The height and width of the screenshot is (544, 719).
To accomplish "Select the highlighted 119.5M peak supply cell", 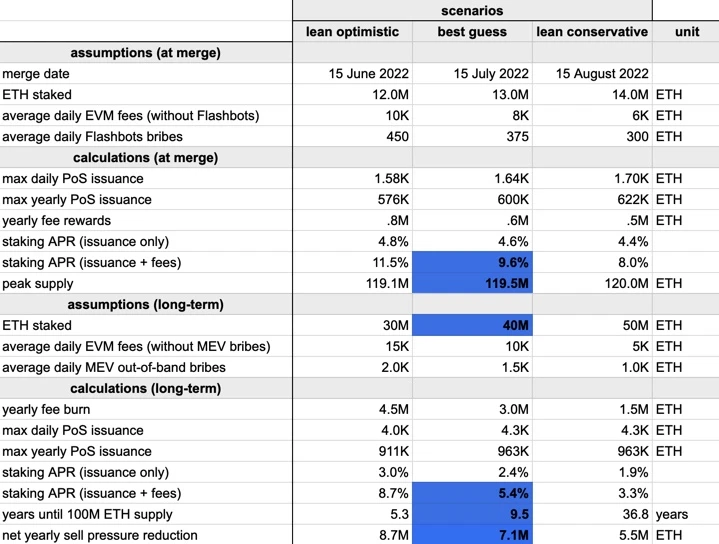I will [x=472, y=283].
